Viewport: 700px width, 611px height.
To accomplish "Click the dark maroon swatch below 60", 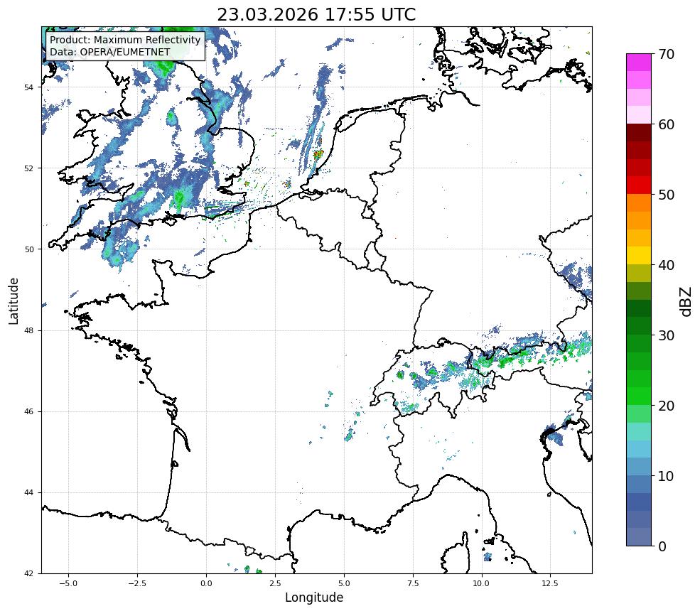I will click(x=639, y=133).
